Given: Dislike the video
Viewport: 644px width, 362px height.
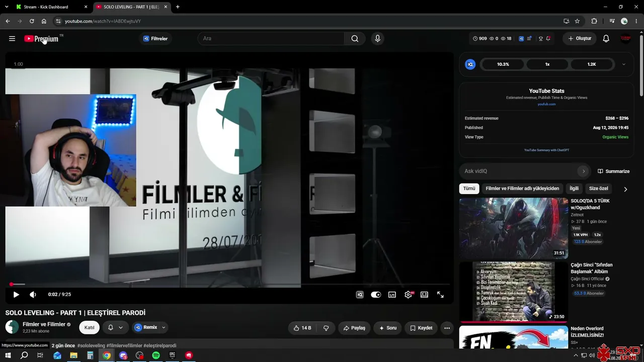Looking at the screenshot, I should [326, 328].
